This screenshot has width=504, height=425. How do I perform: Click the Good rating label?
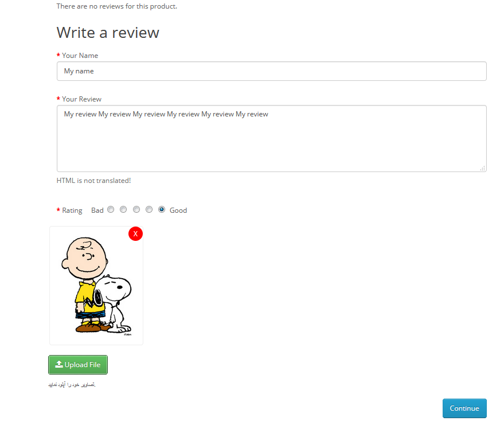pyautogui.click(x=178, y=210)
